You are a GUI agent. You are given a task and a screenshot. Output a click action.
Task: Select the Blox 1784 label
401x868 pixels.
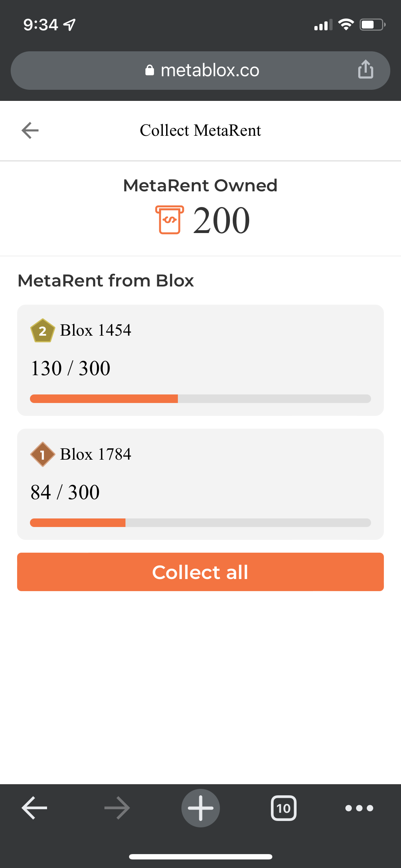(x=96, y=454)
